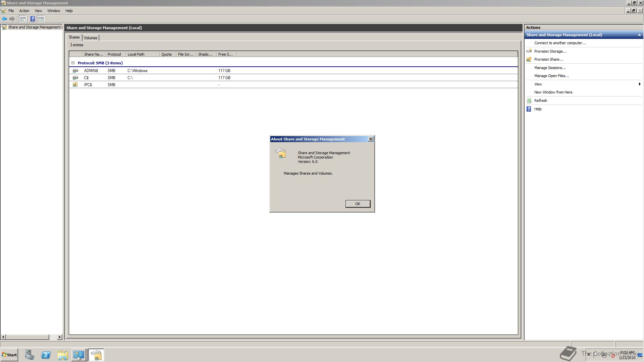644x362 pixels.
Task: Open the Action menu
Action: click(24, 11)
